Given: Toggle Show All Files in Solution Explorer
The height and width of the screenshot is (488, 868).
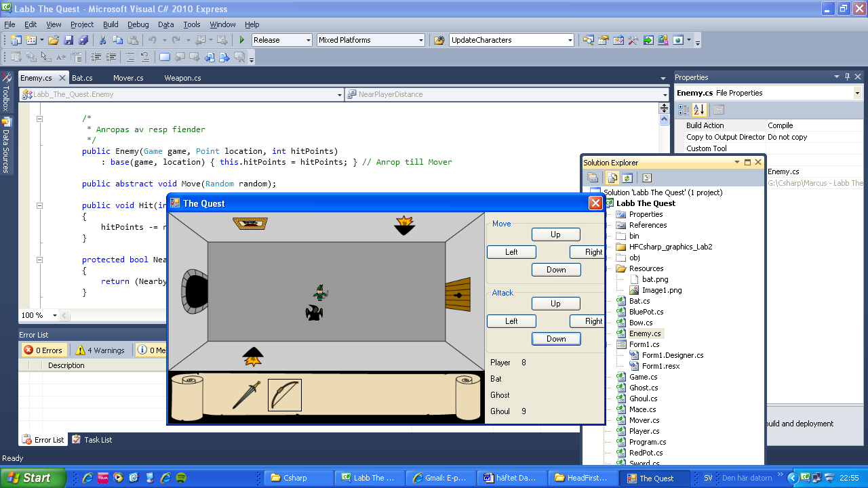Looking at the screenshot, I should tap(612, 178).
